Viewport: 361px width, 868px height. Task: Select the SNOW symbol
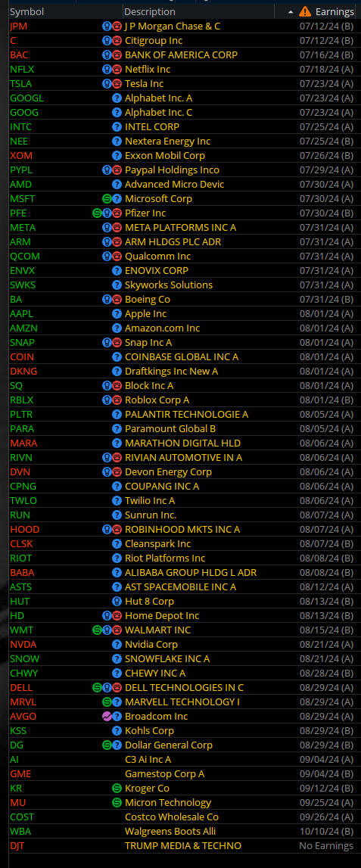pyautogui.click(x=24, y=659)
